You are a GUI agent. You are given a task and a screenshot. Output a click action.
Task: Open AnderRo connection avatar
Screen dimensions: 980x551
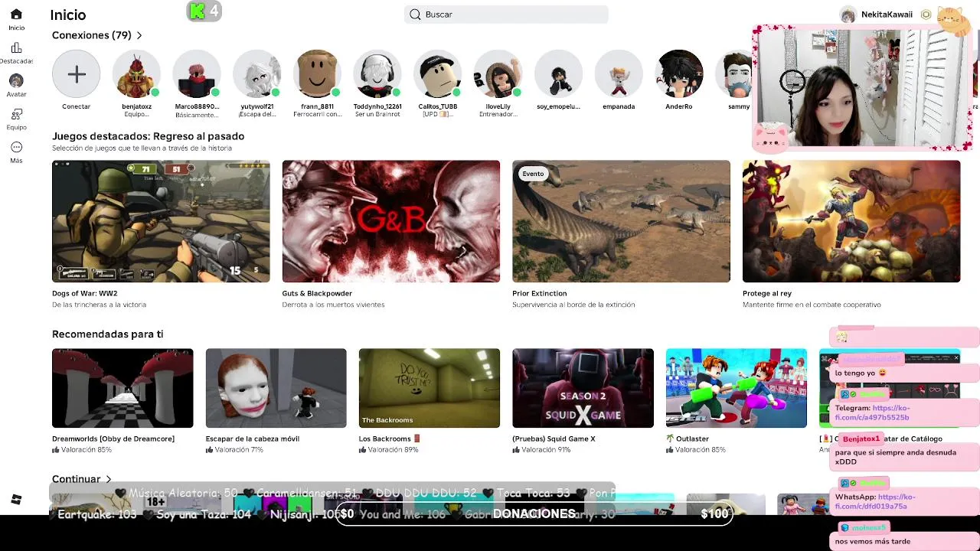[x=679, y=74]
